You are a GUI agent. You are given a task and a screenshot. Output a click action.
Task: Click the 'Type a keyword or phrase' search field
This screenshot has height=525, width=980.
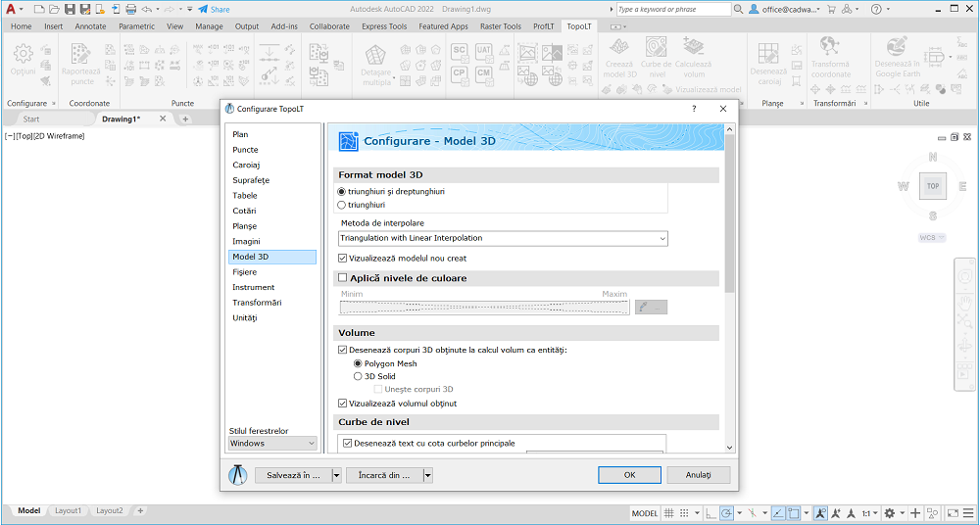pyautogui.click(x=673, y=10)
